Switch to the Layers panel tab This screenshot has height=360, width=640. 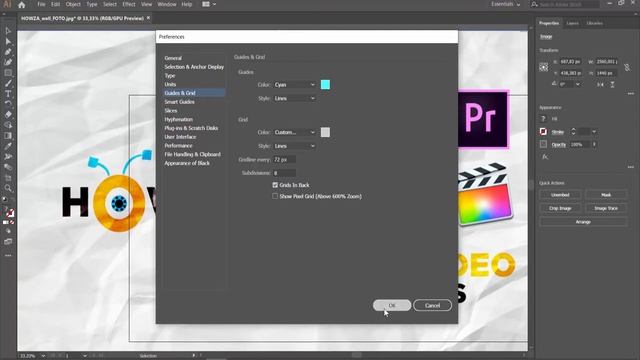point(572,23)
